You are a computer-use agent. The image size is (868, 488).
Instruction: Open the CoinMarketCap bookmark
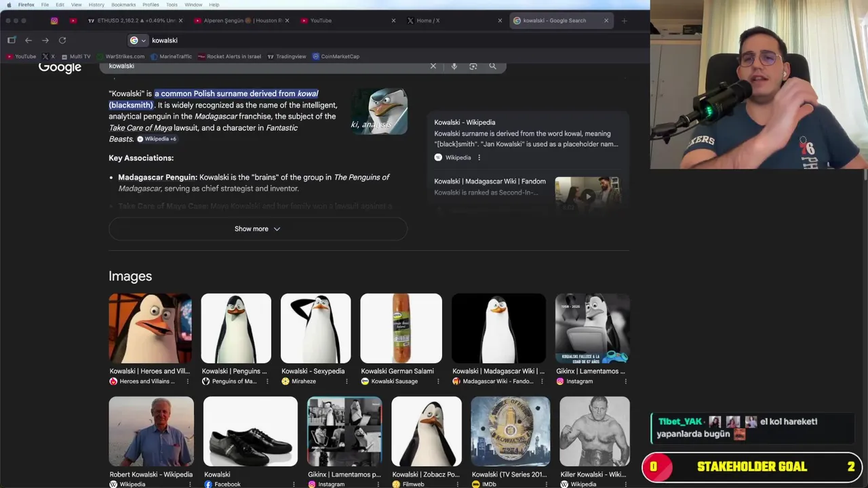click(336, 56)
